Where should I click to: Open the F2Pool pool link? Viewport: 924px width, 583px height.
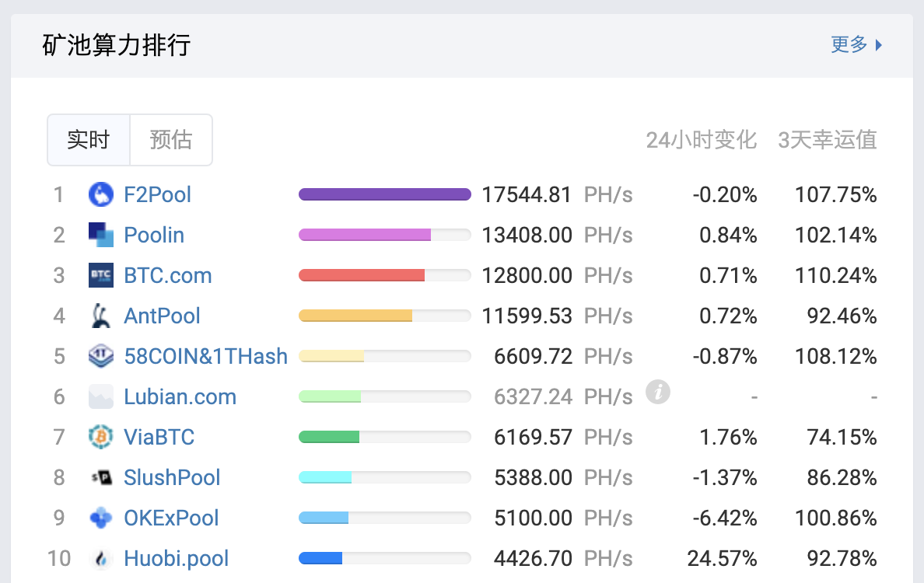click(157, 195)
